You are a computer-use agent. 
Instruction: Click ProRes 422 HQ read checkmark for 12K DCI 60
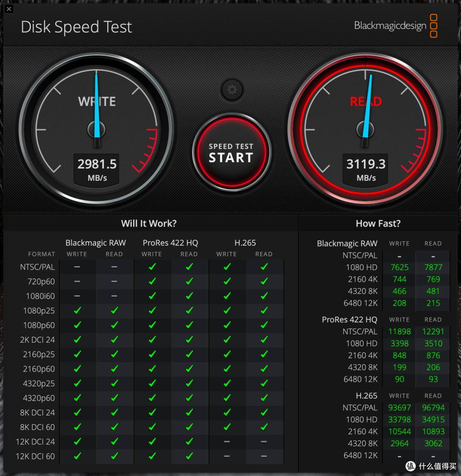click(190, 456)
